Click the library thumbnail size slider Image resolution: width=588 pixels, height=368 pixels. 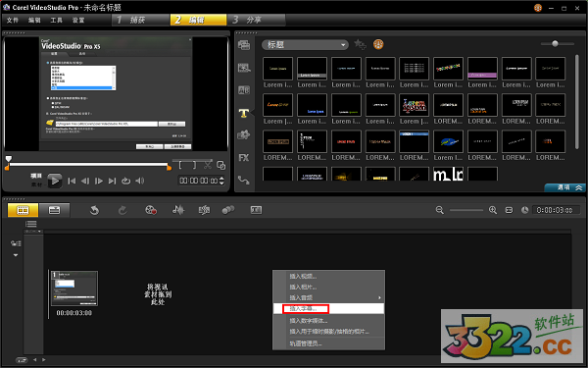point(558,44)
